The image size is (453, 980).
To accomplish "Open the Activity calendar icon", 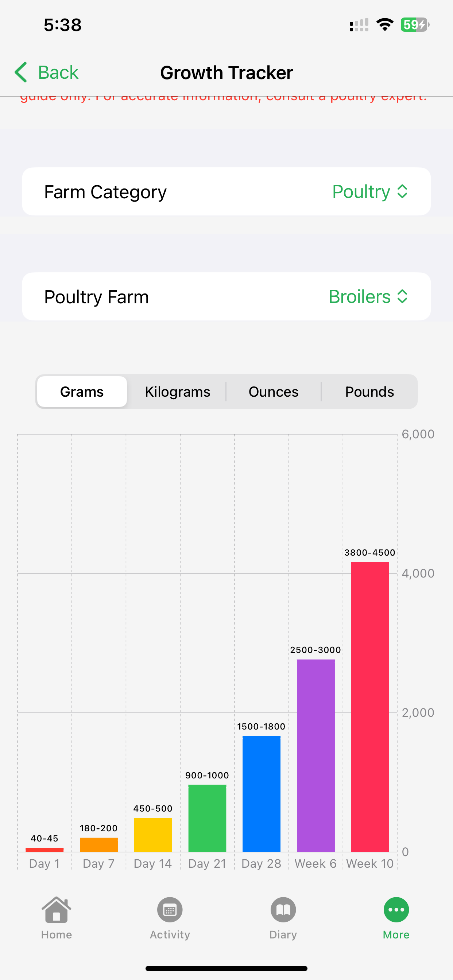I will coord(170,910).
